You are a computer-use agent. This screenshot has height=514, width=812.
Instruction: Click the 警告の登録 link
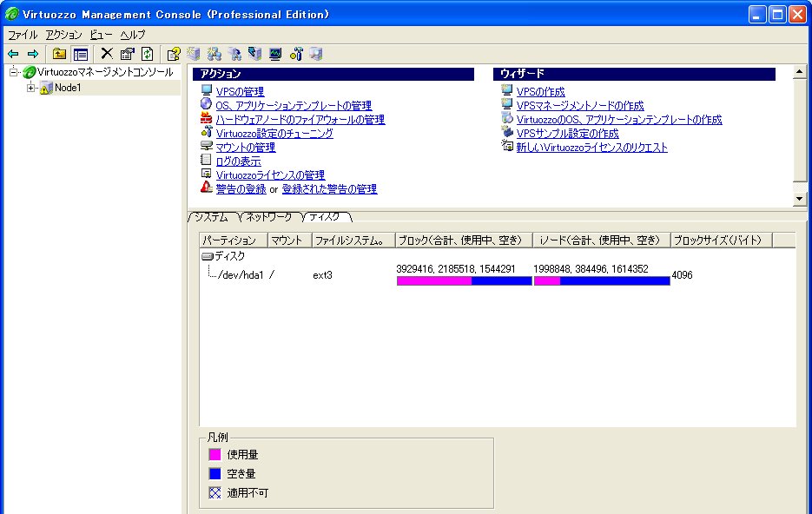click(241, 189)
